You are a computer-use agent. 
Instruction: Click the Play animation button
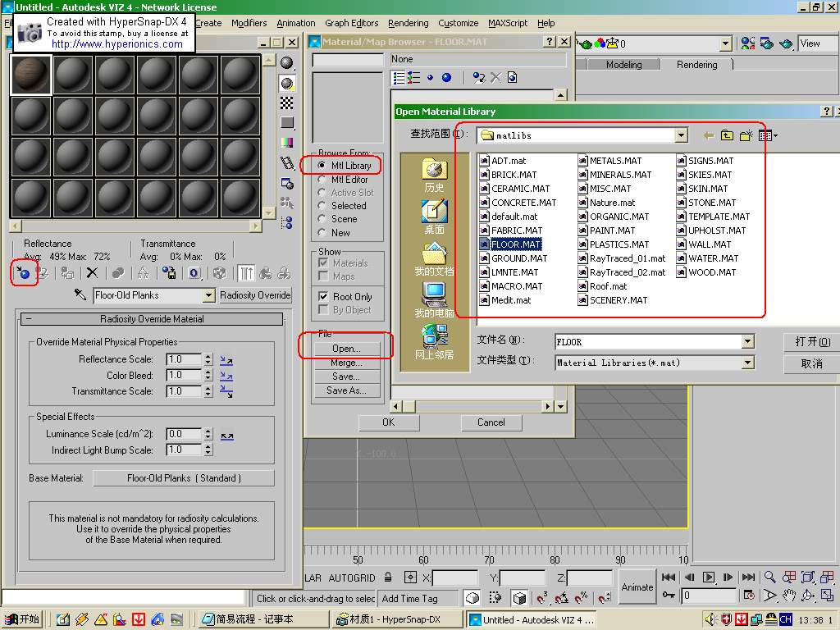[708, 577]
